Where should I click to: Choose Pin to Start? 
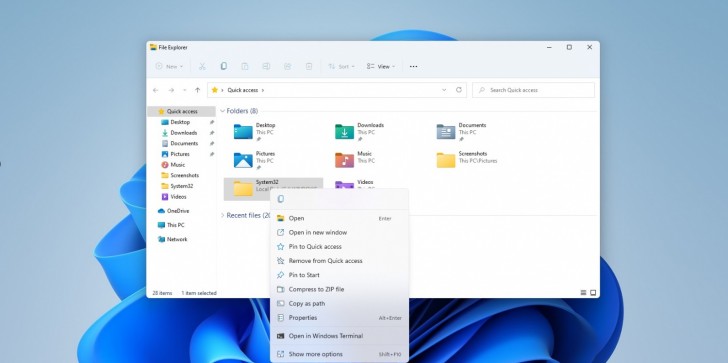coord(339,275)
